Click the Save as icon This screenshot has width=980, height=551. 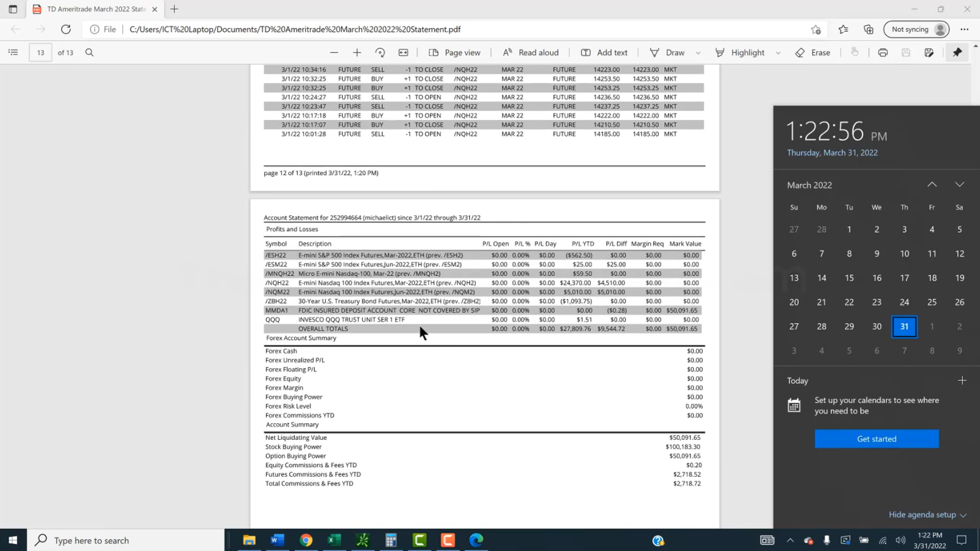coord(929,52)
